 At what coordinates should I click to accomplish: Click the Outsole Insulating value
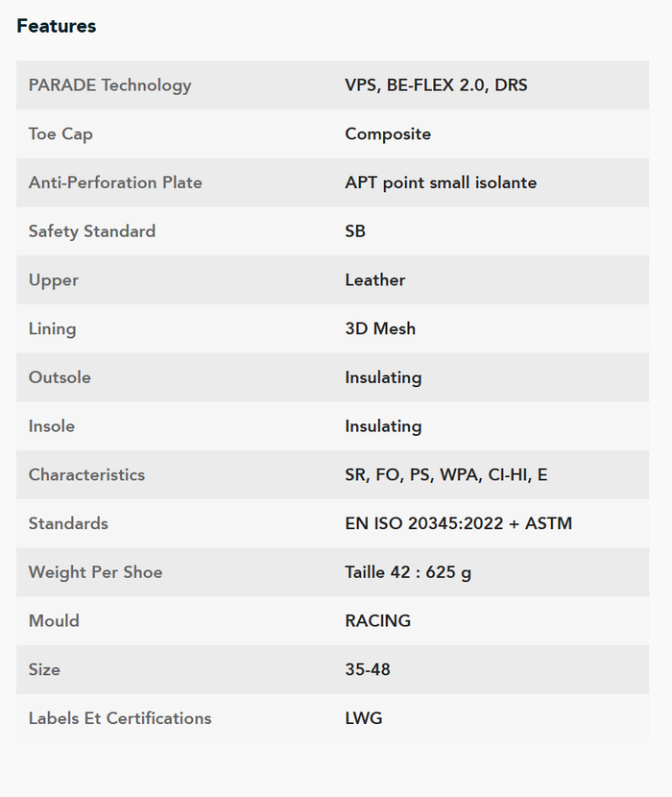(383, 377)
